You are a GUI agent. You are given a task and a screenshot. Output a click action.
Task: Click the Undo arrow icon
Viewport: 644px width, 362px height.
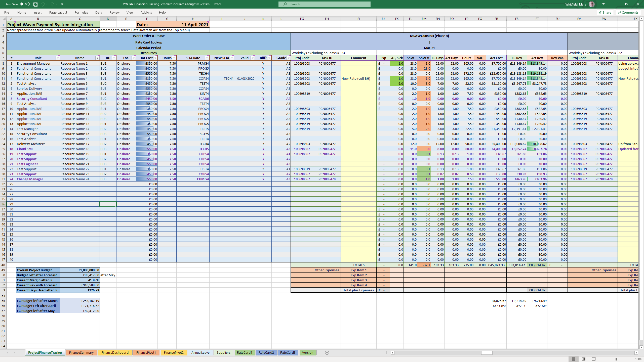click(x=43, y=4)
